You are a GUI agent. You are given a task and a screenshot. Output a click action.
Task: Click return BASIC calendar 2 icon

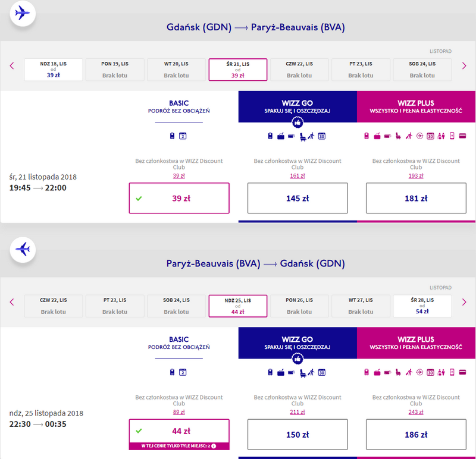click(x=183, y=372)
